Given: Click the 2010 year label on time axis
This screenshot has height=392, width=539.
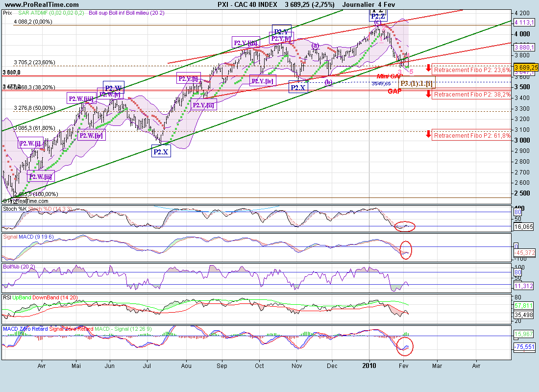Looking at the screenshot, I should pyautogui.click(x=369, y=366).
